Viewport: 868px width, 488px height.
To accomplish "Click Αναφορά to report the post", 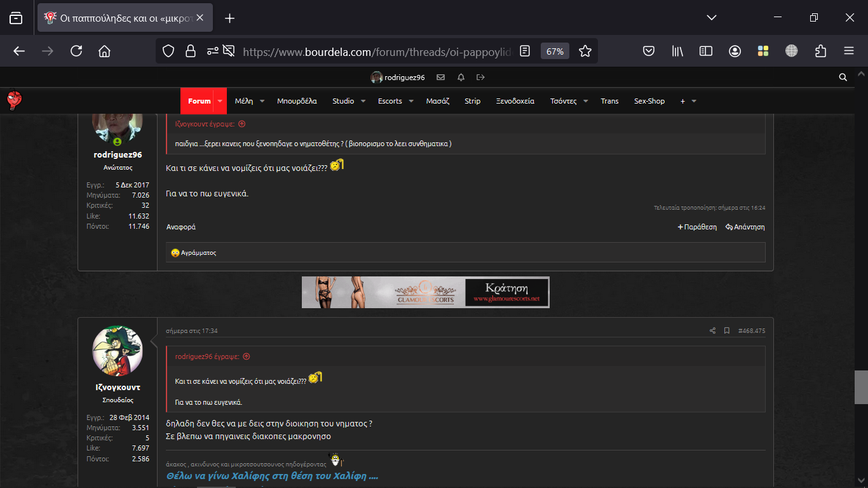I will pos(181,227).
